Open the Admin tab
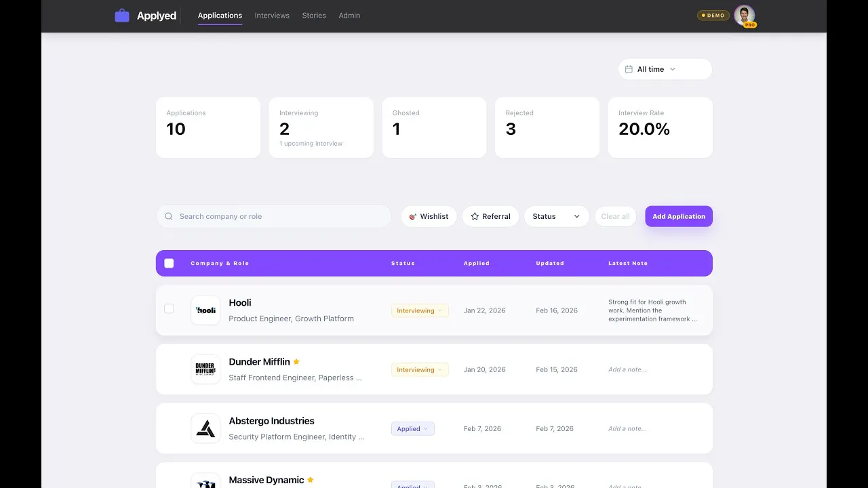This screenshot has height=488, width=868. (349, 16)
